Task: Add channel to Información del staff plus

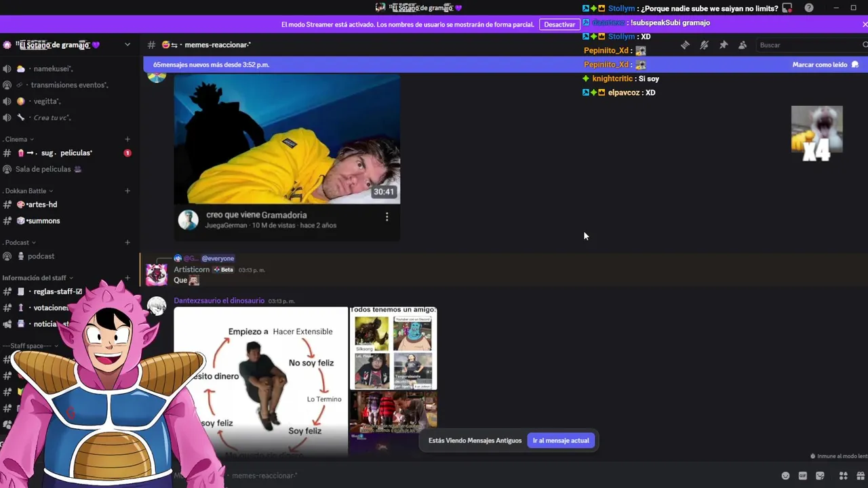Action: point(127,277)
